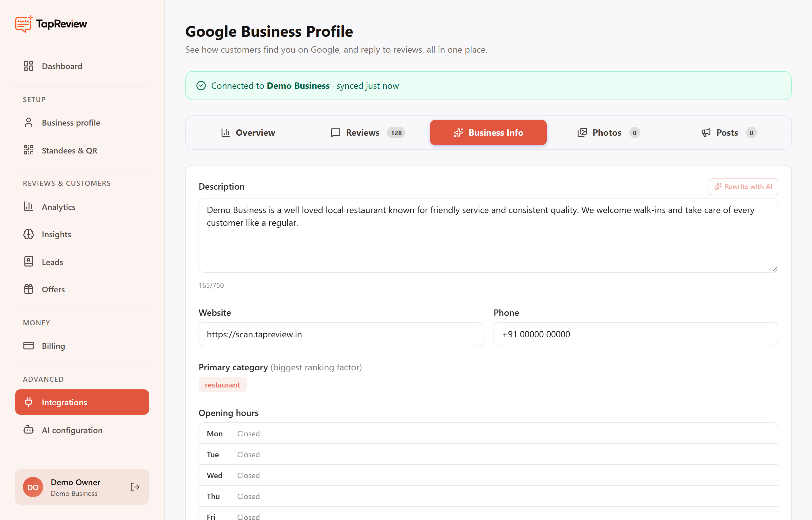Click the DO avatar circle

click(x=33, y=487)
